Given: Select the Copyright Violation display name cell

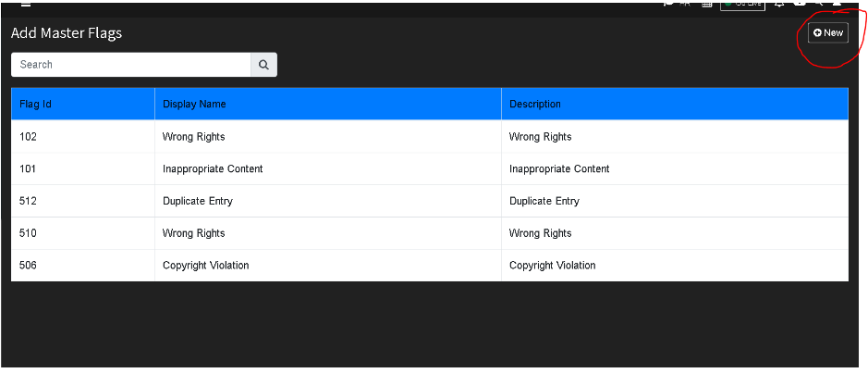Looking at the screenshot, I should point(328,265).
